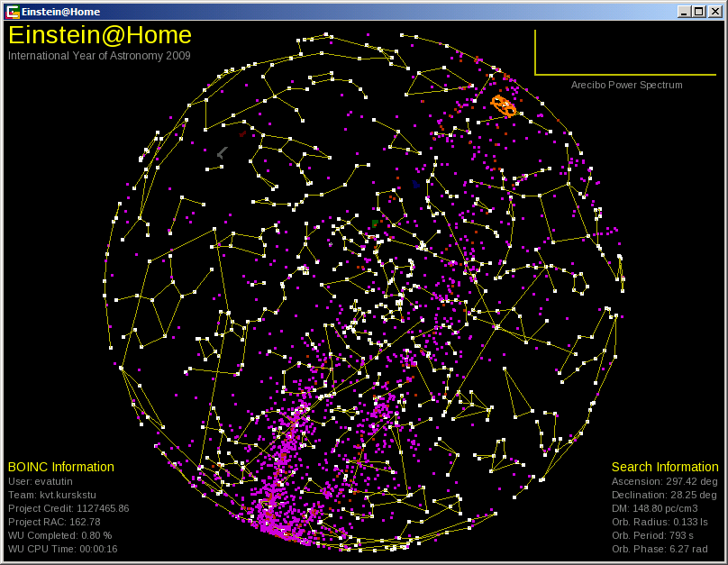728x565 pixels.
Task: Click Declination: 28.25 deg value
Action: pos(664,495)
